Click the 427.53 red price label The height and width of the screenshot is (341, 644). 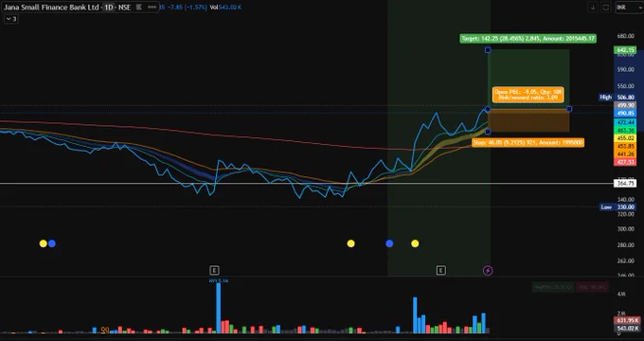[625, 162]
